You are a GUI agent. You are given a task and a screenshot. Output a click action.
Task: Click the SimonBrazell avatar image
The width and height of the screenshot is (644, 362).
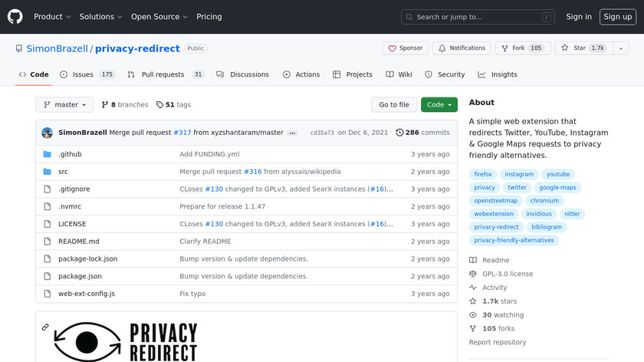[47, 133]
